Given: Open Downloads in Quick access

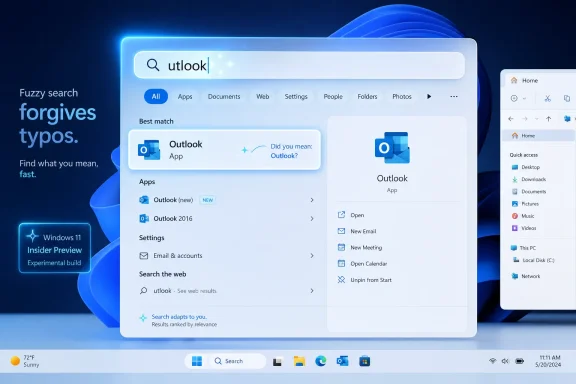Looking at the screenshot, I should coord(529,179).
